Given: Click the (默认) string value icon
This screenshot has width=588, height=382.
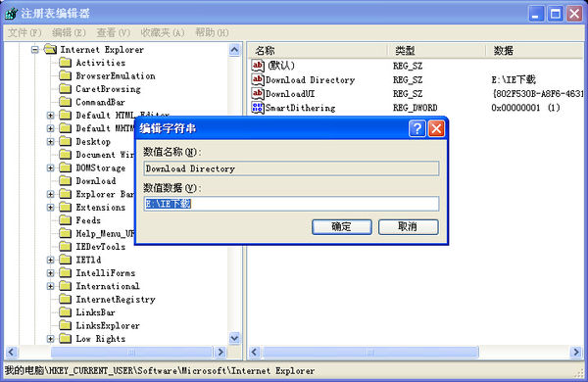Looking at the screenshot, I should click(x=258, y=66).
